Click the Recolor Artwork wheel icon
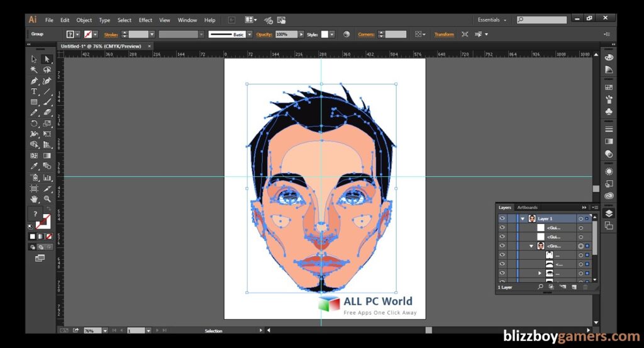Image resolution: width=644 pixels, height=348 pixels. click(347, 35)
